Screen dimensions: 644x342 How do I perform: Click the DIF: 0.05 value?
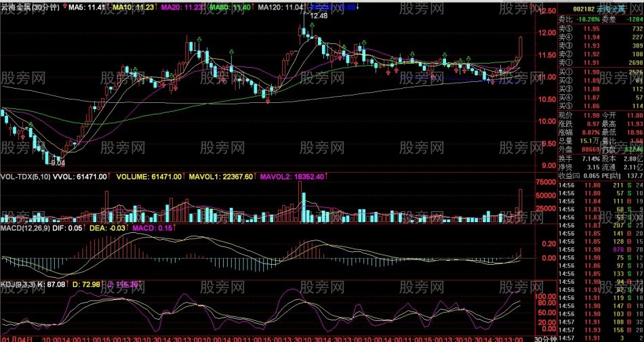(66, 228)
